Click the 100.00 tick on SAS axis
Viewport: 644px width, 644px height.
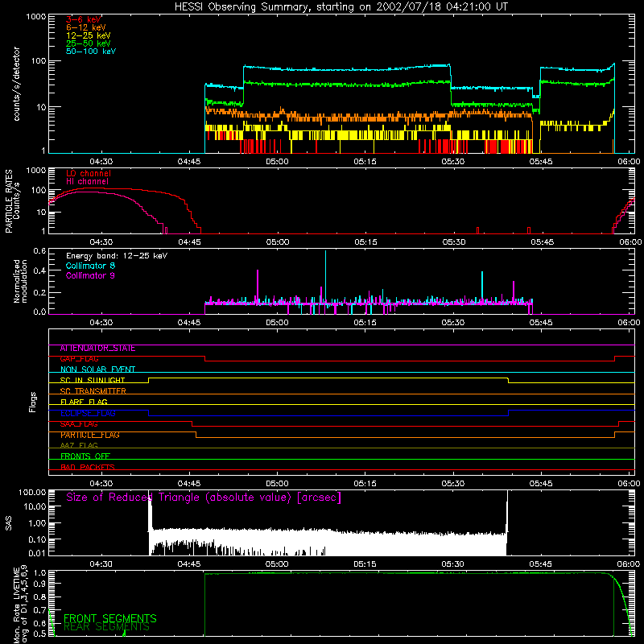click(x=32, y=492)
